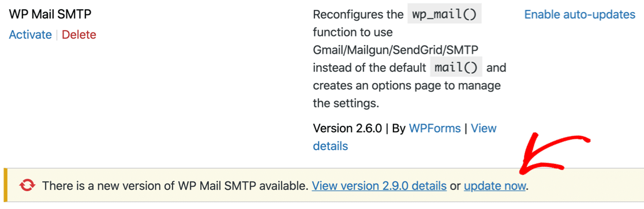Click the Version 2.6.0 text
The image size is (644, 209).
(x=347, y=128)
